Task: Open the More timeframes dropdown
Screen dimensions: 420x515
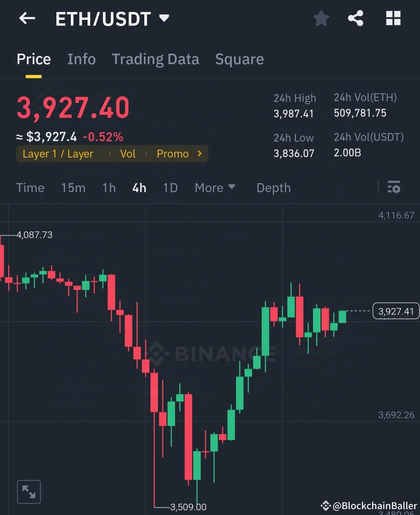Action: 215,188
